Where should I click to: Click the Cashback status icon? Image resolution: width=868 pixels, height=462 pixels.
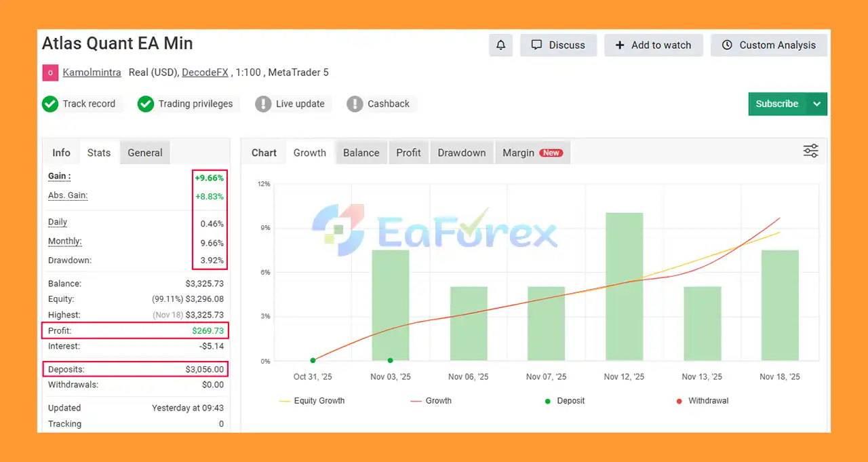(x=355, y=104)
